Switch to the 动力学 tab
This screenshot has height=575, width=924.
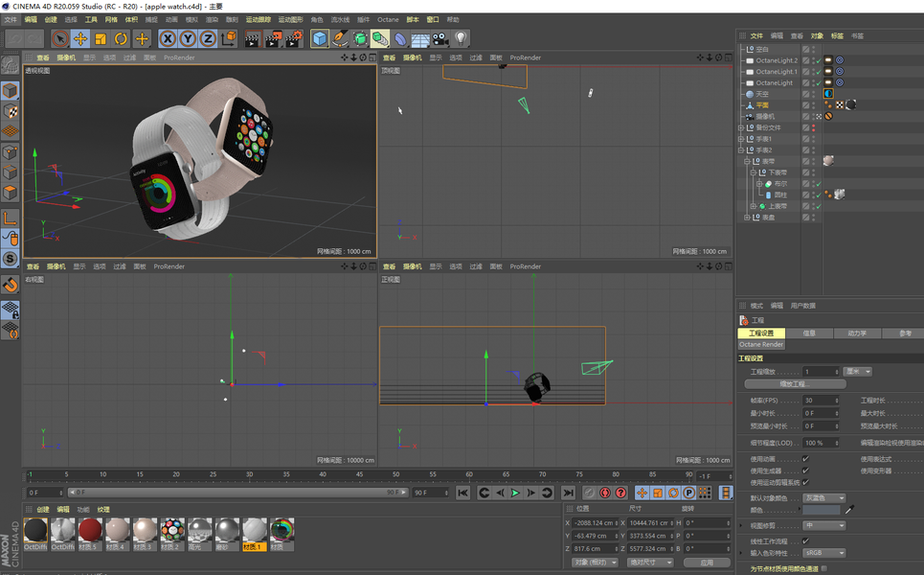coord(857,333)
